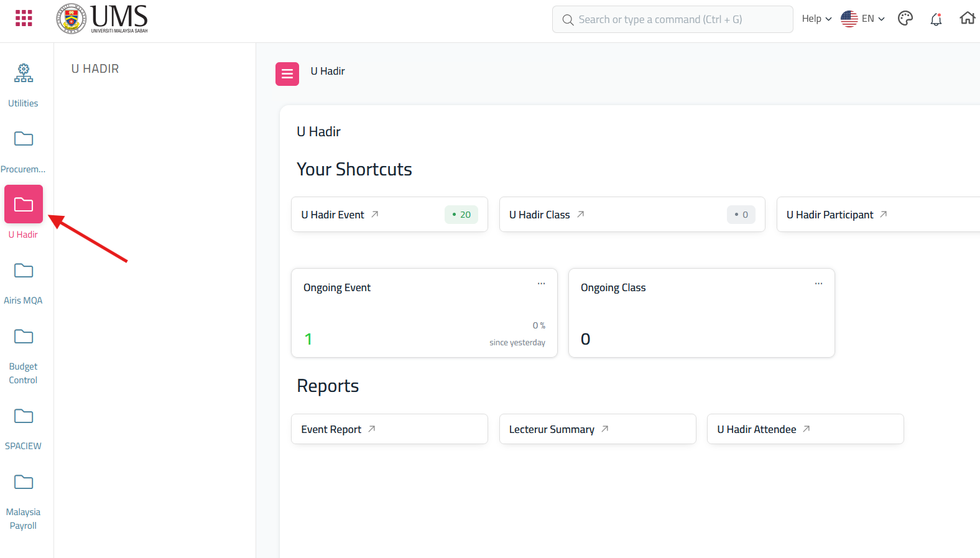Open the Lecterur Summary report link
980x558 pixels.
(598, 429)
